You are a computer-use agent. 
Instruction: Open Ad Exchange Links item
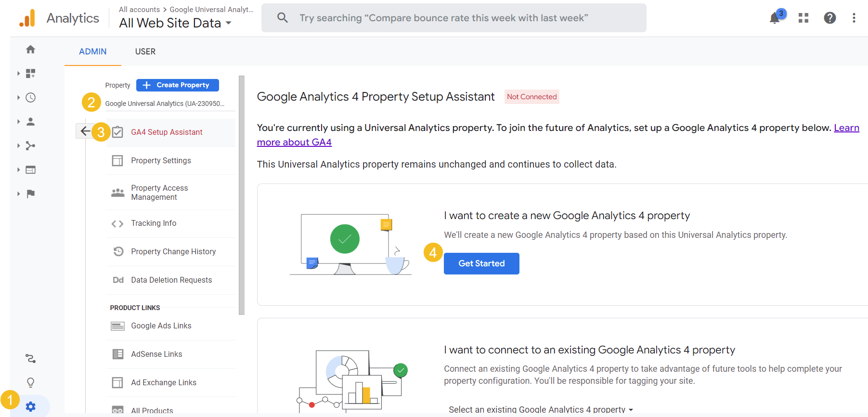pyautogui.click(x=170, y=382)
